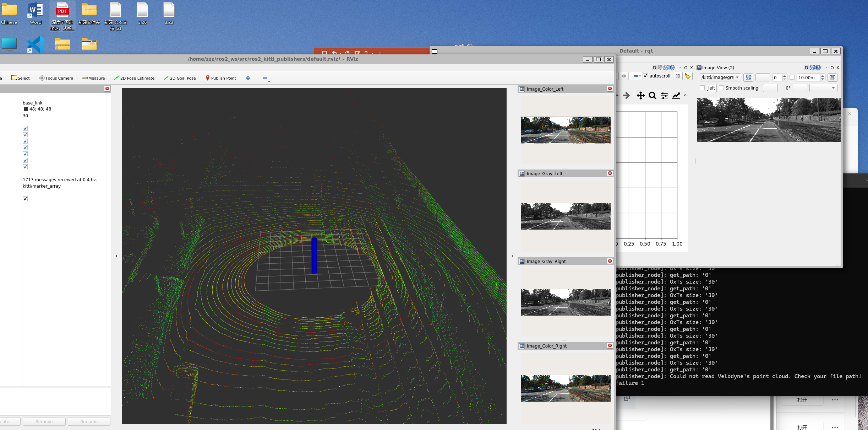This screenshot has width=868, height=430.
Task: Activate the Select tool in RViz
Action: pyautogui.click(x=21, y=78)
